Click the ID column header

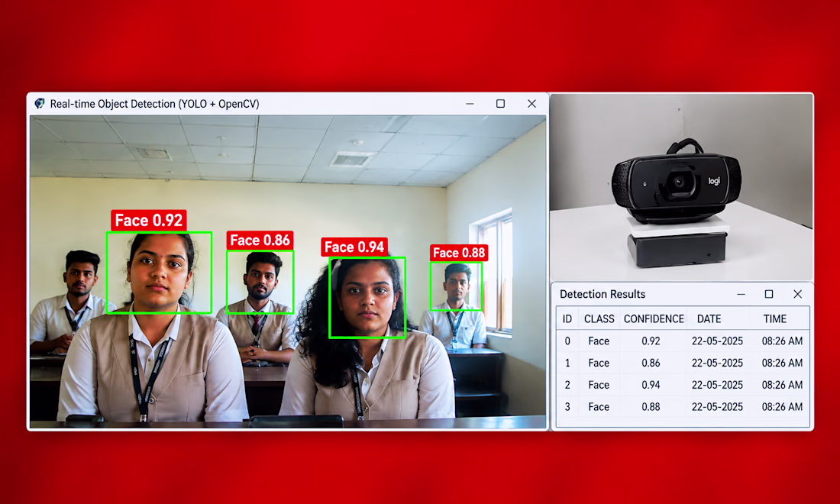pyautogui.click(x=567, y=318)
